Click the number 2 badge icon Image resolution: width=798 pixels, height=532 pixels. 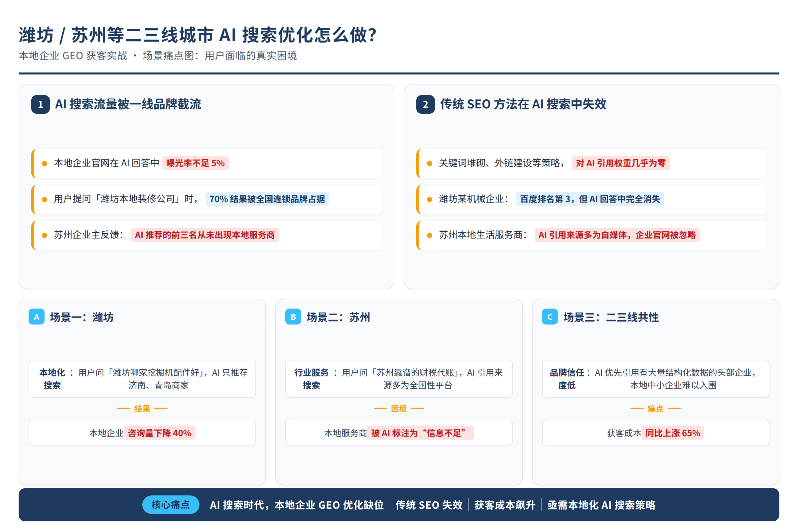426,104
